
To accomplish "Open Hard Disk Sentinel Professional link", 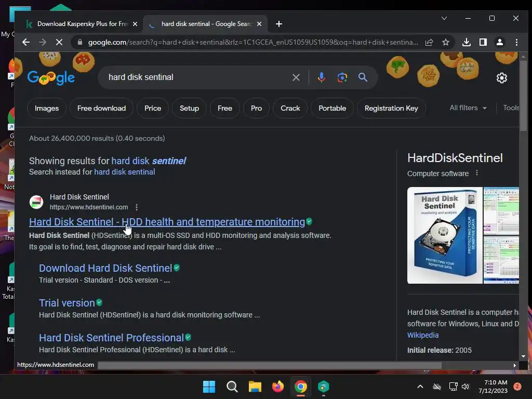I will pos(111,338).
